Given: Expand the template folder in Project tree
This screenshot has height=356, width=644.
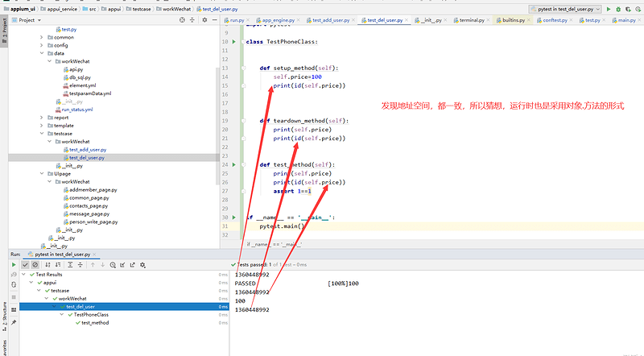Looking at the screenshot, I should point(42,126).
